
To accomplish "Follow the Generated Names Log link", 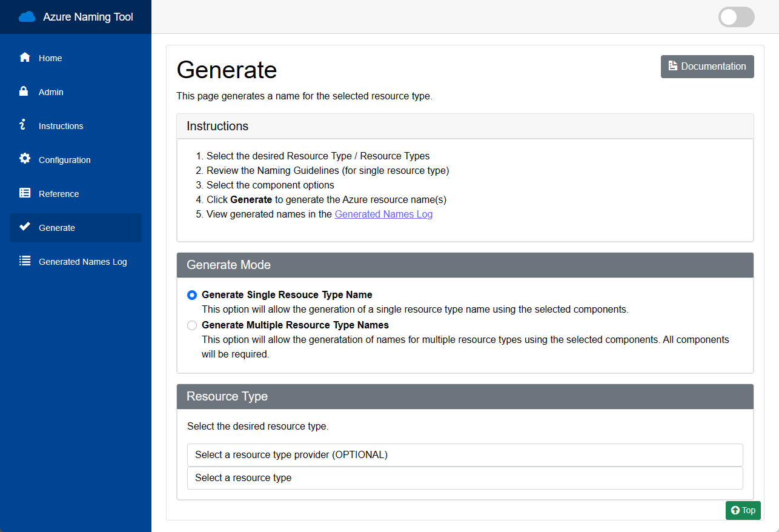I will (383, 214).
